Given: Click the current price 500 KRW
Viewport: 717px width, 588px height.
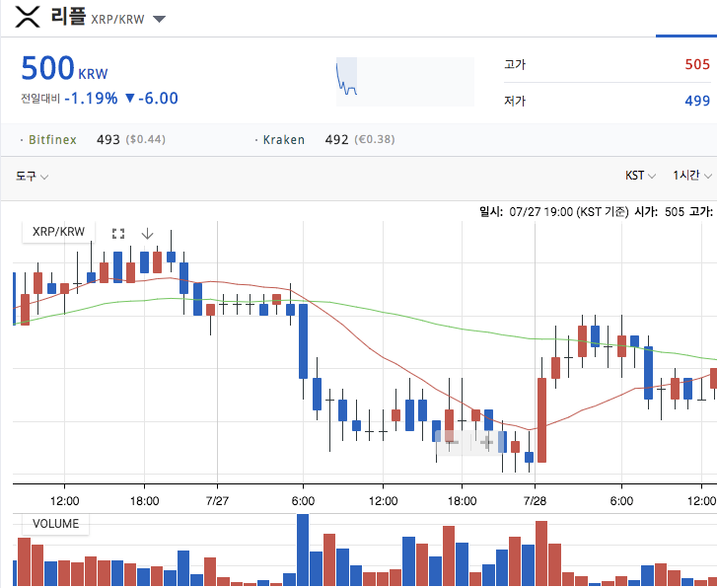Looking at the screenshot, I should click(64, 68).
